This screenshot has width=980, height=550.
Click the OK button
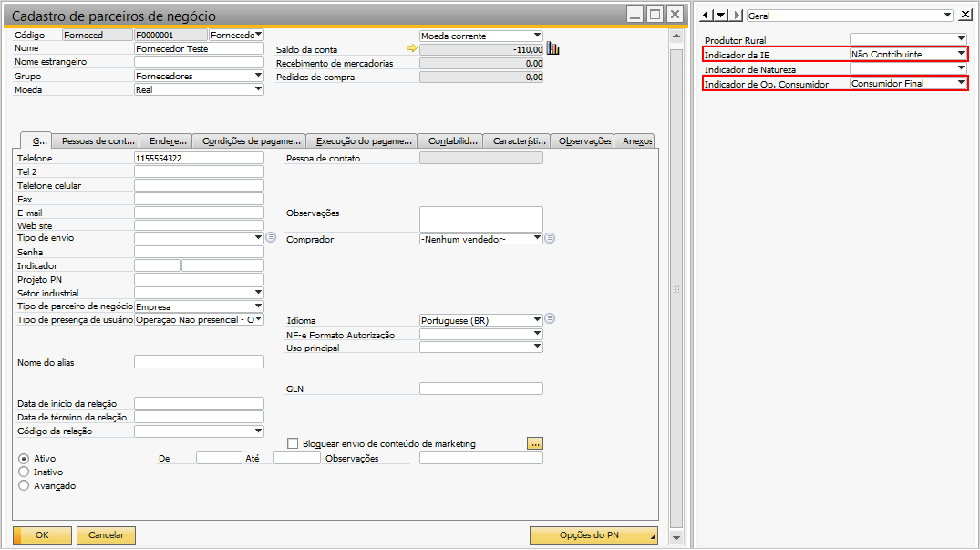42,535
